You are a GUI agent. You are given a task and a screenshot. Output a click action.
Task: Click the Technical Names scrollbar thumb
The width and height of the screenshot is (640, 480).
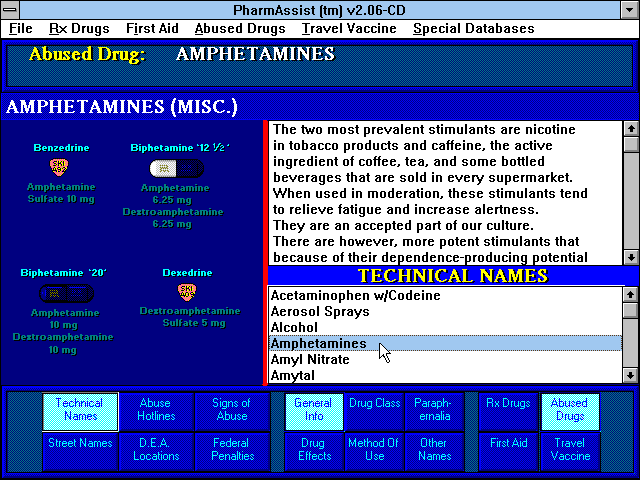(630, 310)
